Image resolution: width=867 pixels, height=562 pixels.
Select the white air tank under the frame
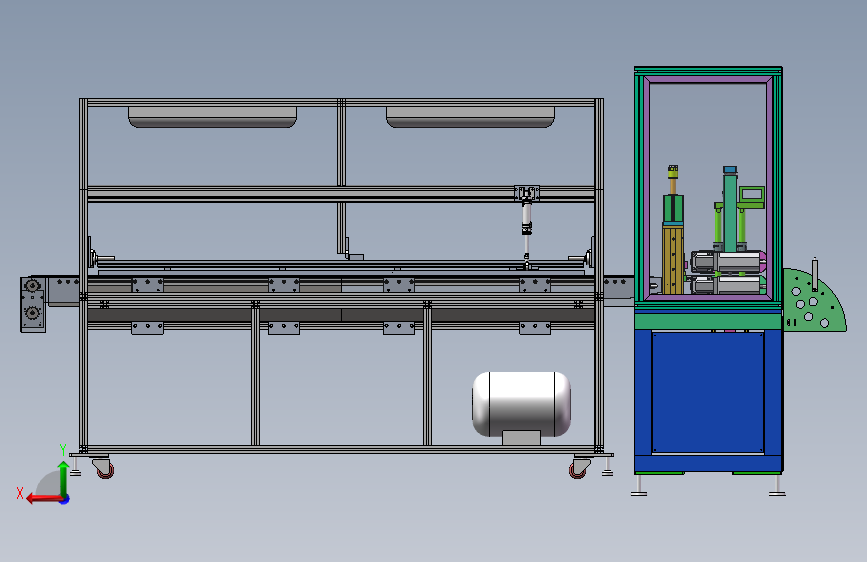coord(521,404)
